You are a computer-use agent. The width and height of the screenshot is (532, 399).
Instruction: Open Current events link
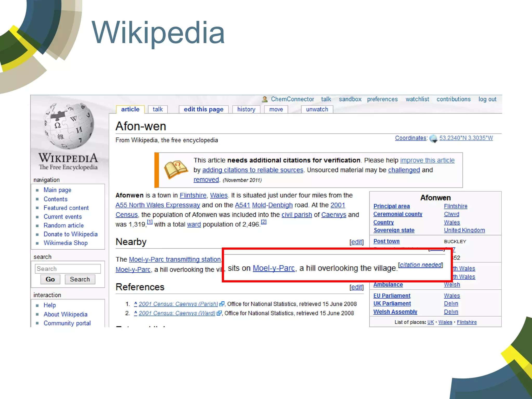click(63, 217)
